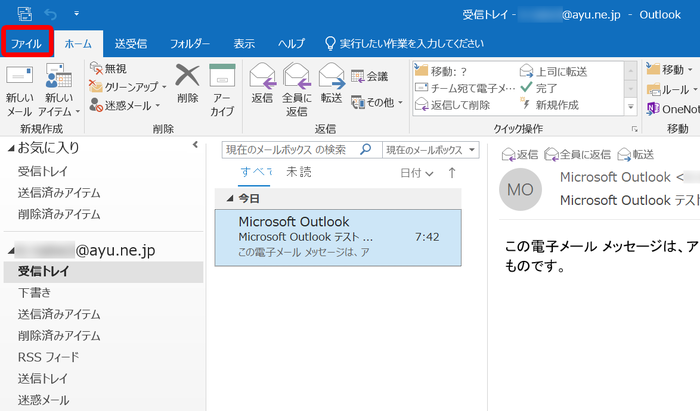
Task: Select 受信トレイ under お気に入り
Action: 42,171
